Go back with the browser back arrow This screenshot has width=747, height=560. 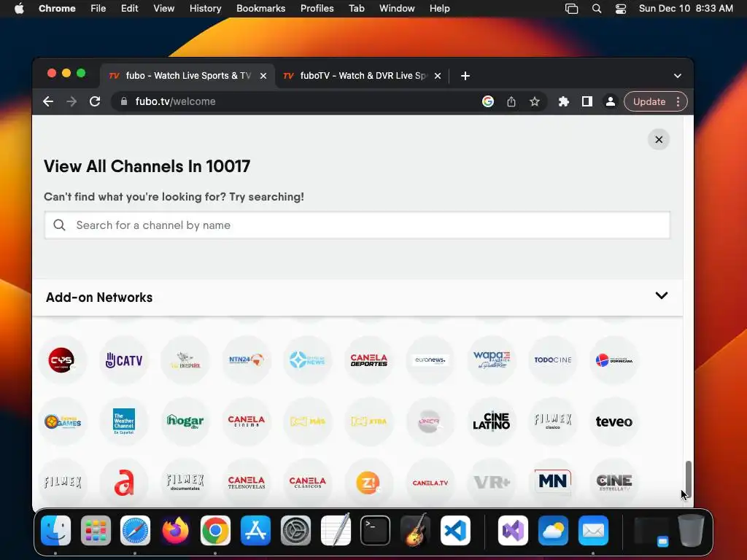(48, 101)
